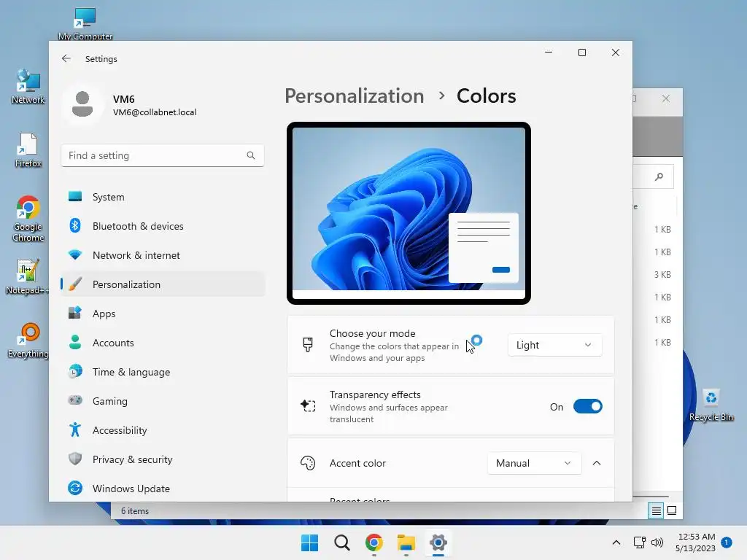Screen dimensions: 747x560
Task: Close the background File Explorer window
Action: point(666,98)
